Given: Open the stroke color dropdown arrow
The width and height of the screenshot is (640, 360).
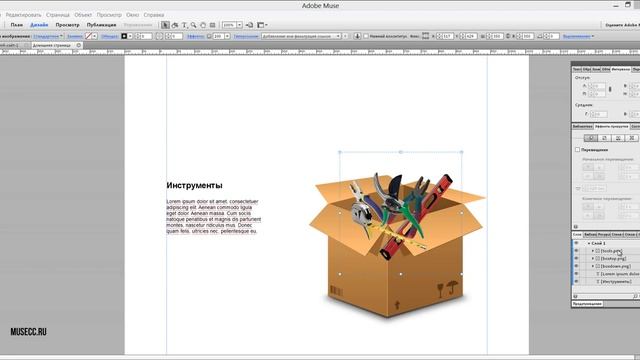Looking at the screenshot, I should tap(130, 36).
